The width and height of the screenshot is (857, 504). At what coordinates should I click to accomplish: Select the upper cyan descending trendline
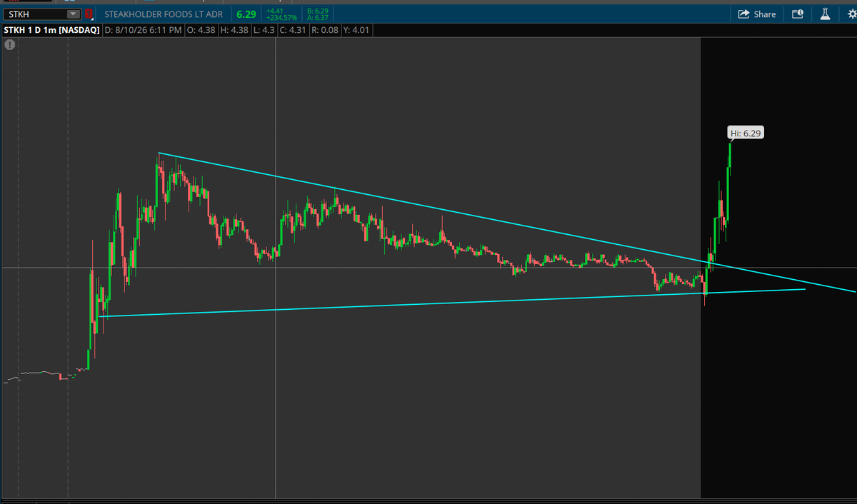click(x=507, y=223)
